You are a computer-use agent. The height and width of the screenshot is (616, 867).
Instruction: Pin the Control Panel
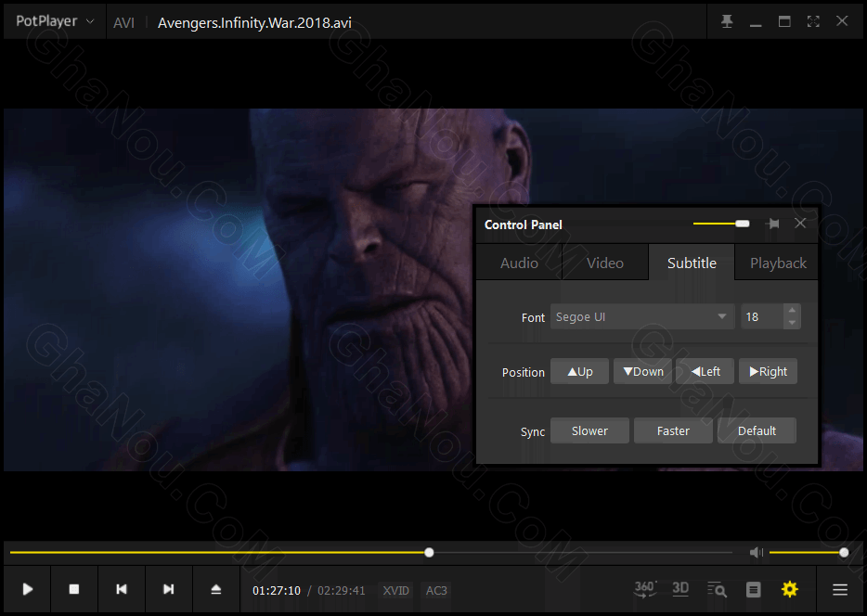(x=773, y=224)
